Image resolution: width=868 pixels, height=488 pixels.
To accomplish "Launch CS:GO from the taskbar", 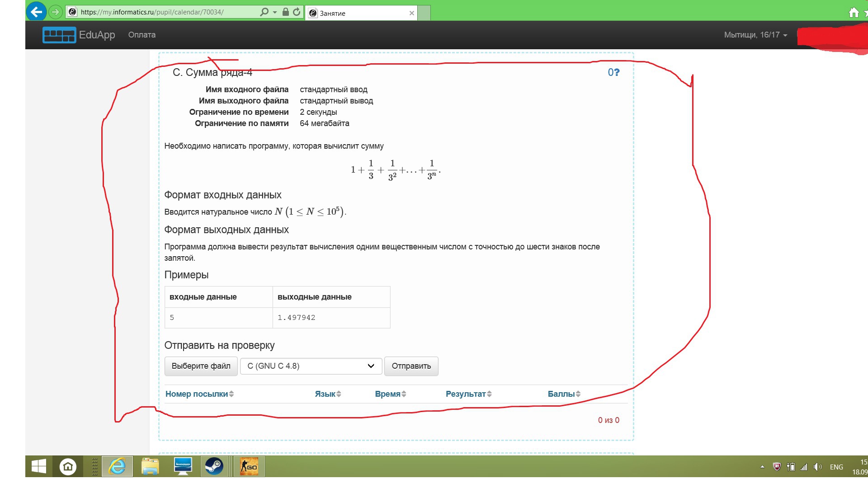I will pos(249,466).
